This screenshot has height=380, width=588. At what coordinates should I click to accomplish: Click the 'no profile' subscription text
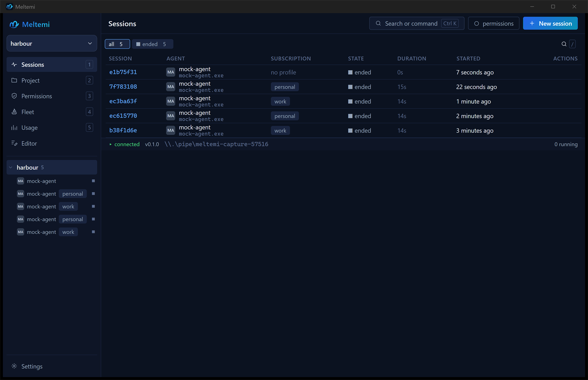(x=283, y=72)
